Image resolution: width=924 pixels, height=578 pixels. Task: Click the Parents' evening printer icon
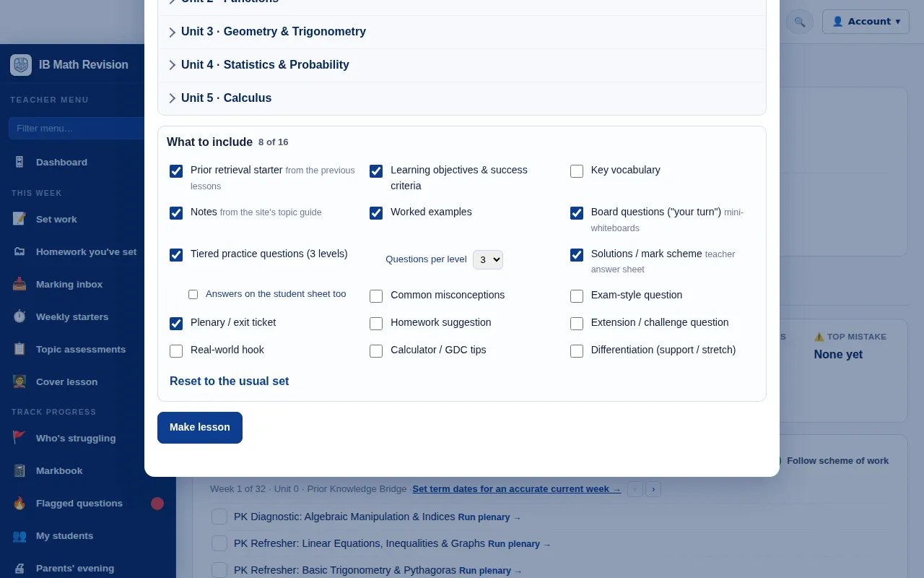[x=19, y=568]
